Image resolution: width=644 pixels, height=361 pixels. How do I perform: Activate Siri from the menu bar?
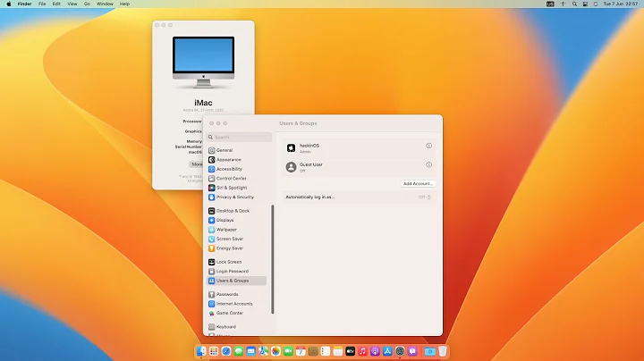pos(596,4)
